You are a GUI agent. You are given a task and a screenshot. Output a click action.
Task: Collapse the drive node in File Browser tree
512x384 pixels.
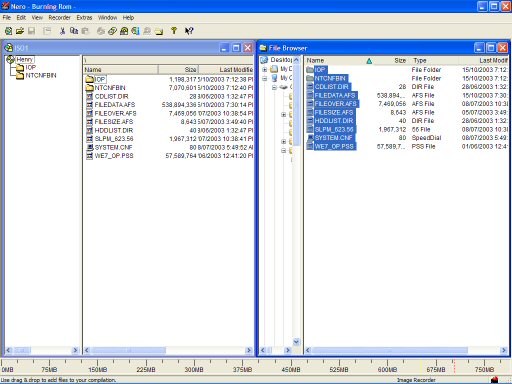point(274,87)
